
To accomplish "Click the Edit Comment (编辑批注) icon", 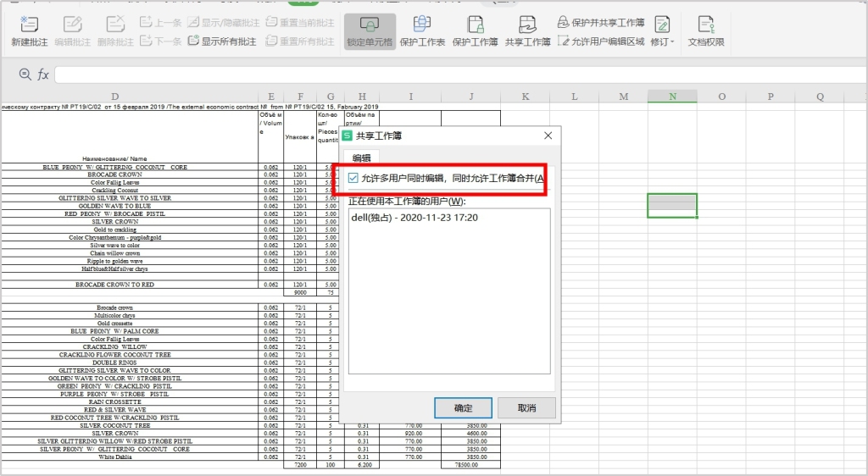I will pos(73,25).
